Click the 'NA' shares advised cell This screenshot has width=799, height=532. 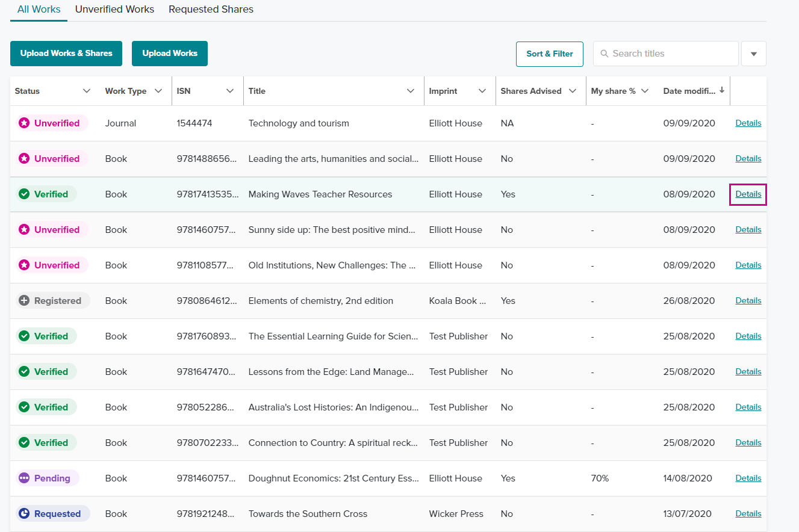pos(507,123)
